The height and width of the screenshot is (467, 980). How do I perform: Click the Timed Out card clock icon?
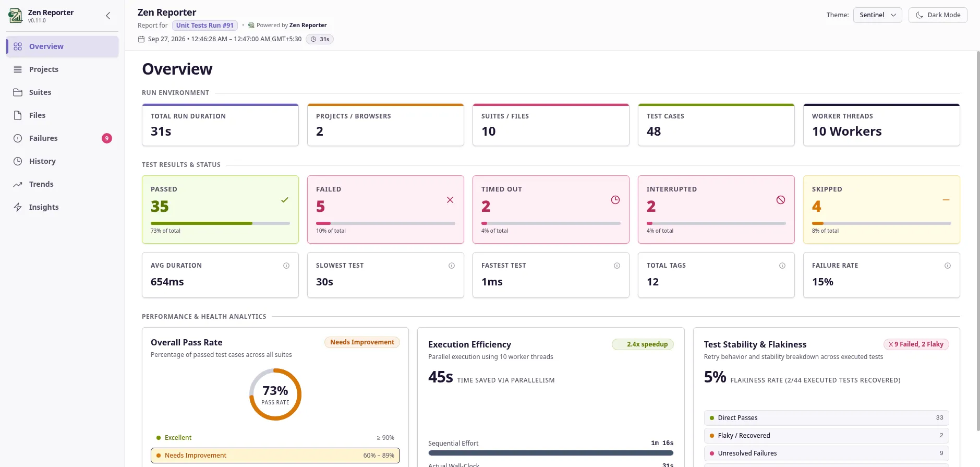point(615,200)
